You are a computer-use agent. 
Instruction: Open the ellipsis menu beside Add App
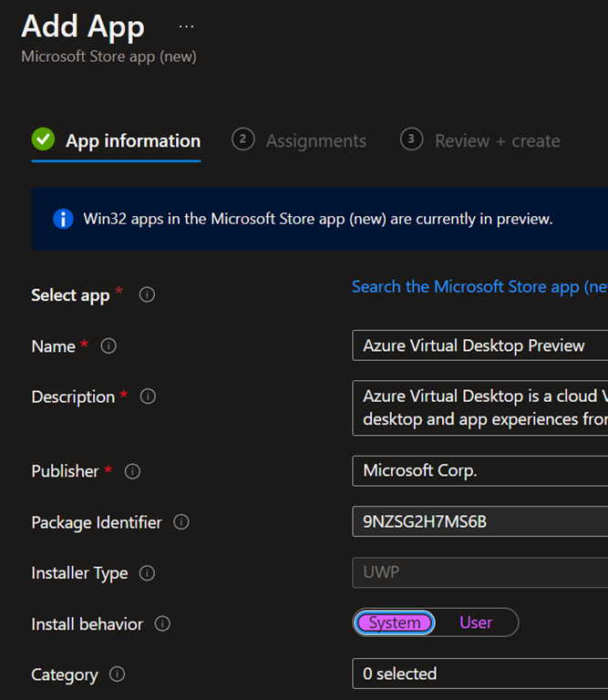point(186,26)
